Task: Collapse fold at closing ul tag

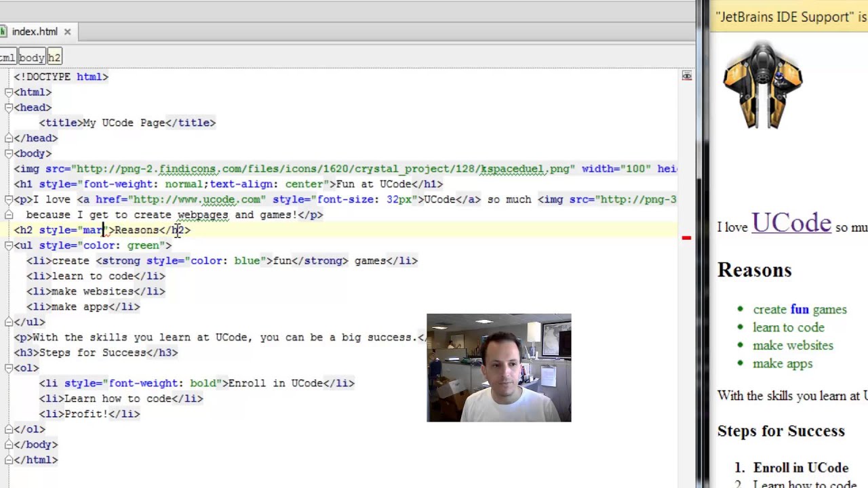Action: [x=8, y=322]
